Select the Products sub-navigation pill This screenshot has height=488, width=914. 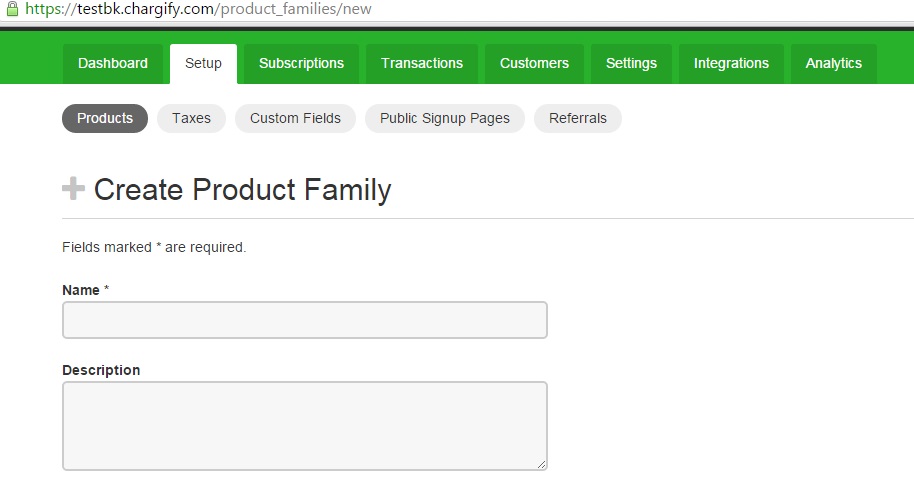coord(105,118)
